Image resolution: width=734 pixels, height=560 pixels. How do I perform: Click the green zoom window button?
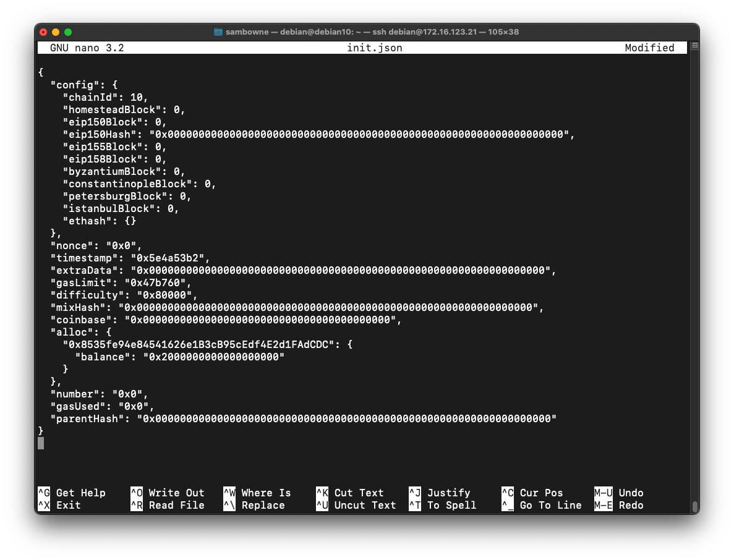click(x=68, y=32)
